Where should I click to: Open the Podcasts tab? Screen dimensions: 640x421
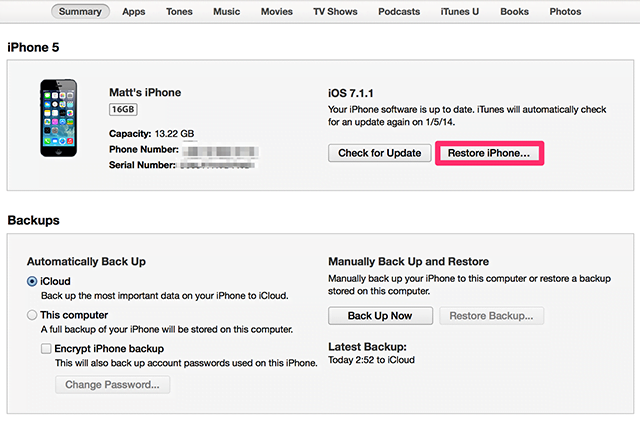tap(400, 12)
